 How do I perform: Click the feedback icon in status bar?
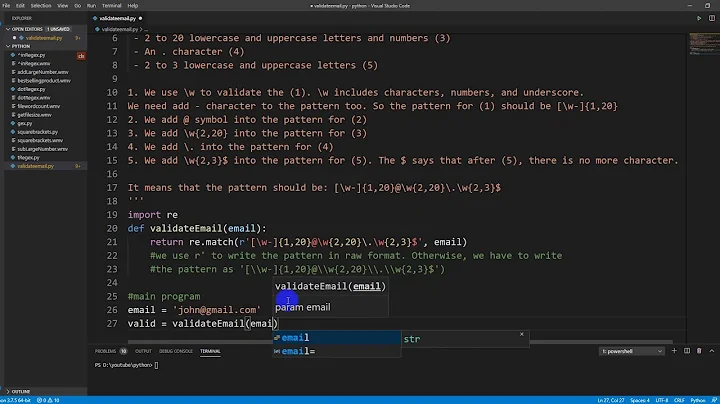[x=714, y=400]
